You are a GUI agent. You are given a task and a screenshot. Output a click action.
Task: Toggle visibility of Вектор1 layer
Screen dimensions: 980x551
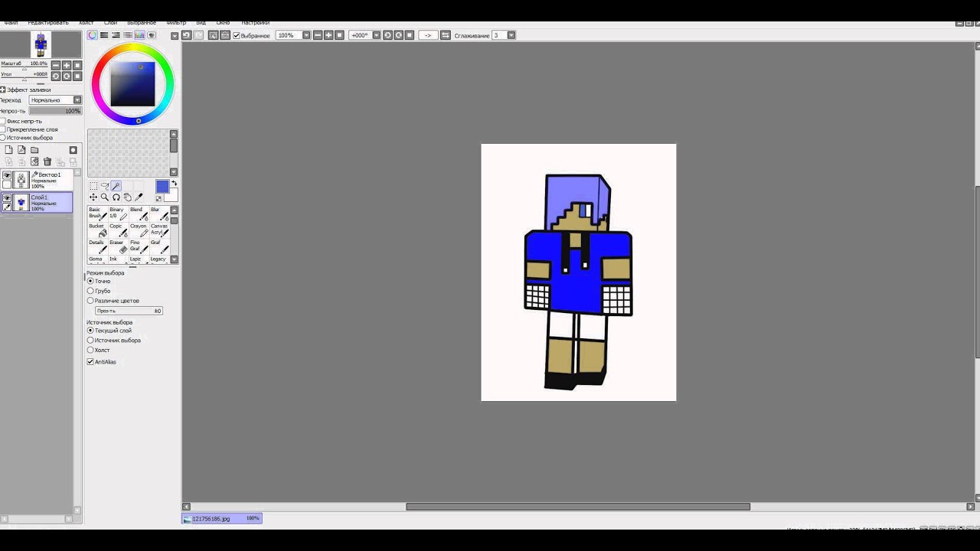(x=7, y=175)
